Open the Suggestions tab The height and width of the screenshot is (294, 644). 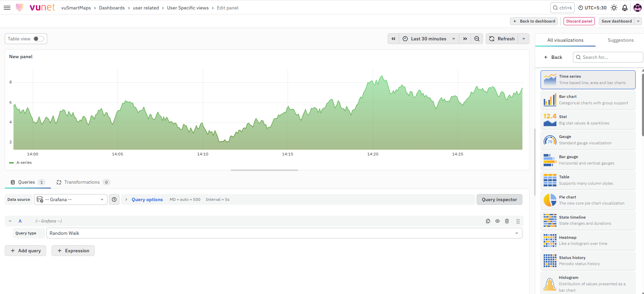pos(620,40)
